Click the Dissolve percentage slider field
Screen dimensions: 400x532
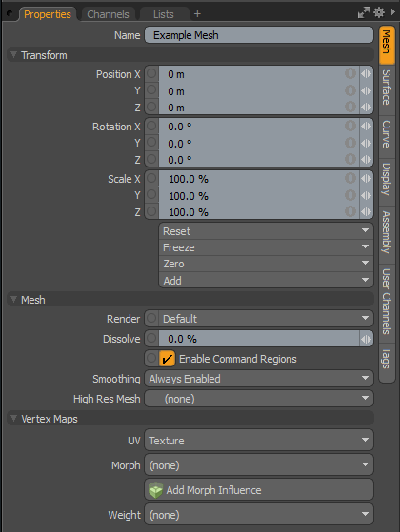(x=258, y=339)
